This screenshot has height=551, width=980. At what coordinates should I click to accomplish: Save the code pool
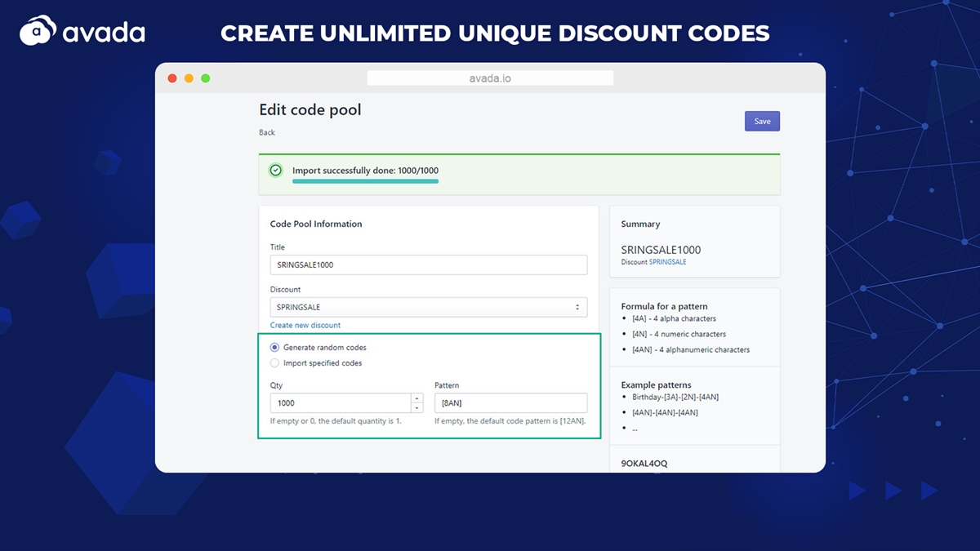[762, 121]
